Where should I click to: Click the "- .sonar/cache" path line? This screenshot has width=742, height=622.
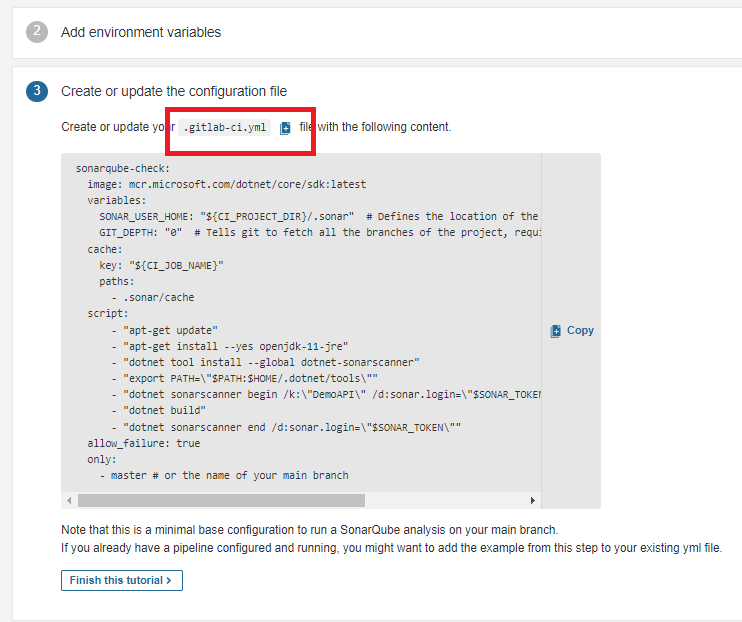click(152, 297)
